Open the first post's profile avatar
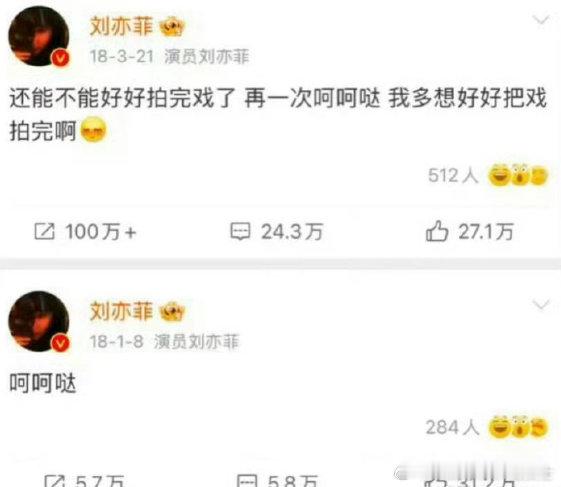The height and width of the screenshot is (487, 561). (x=39, y=36)
